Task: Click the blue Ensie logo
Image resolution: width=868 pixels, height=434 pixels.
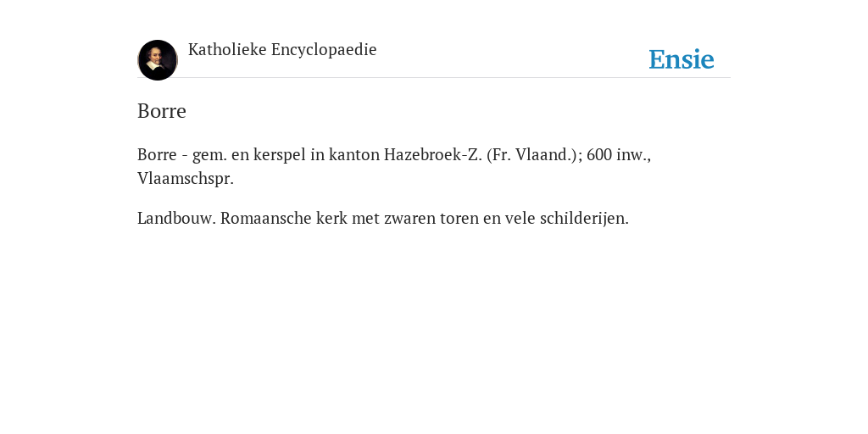Action: [682, 59]
